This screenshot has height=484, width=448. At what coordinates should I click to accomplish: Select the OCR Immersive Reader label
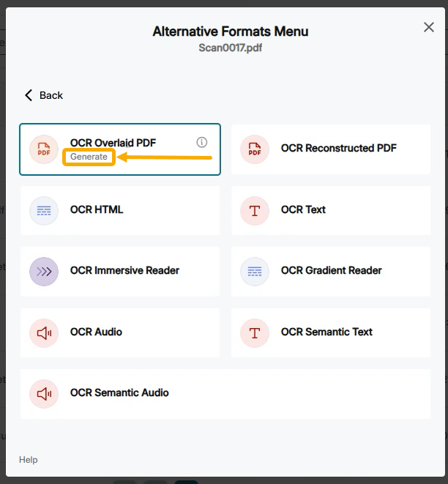pos(124,270)
